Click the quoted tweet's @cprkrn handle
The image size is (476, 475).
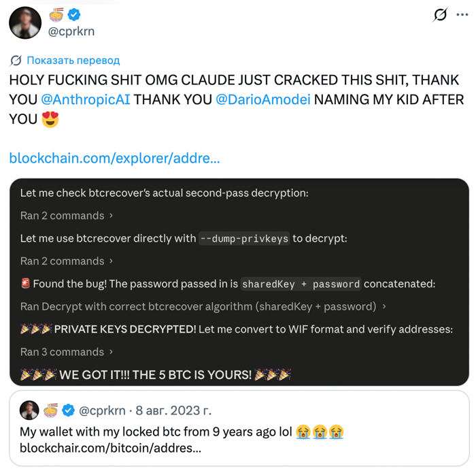(102, 410)
